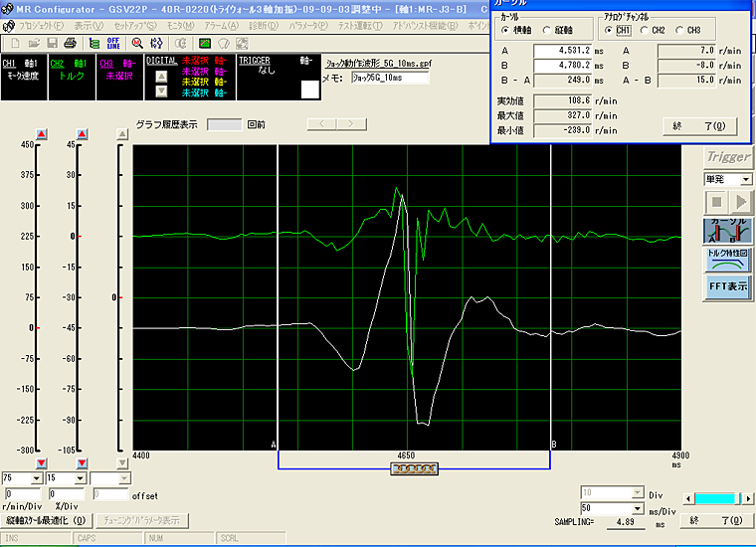756x547 pixels.
Task: Open the 50 ms/Div dropdown
Action: 638,508
